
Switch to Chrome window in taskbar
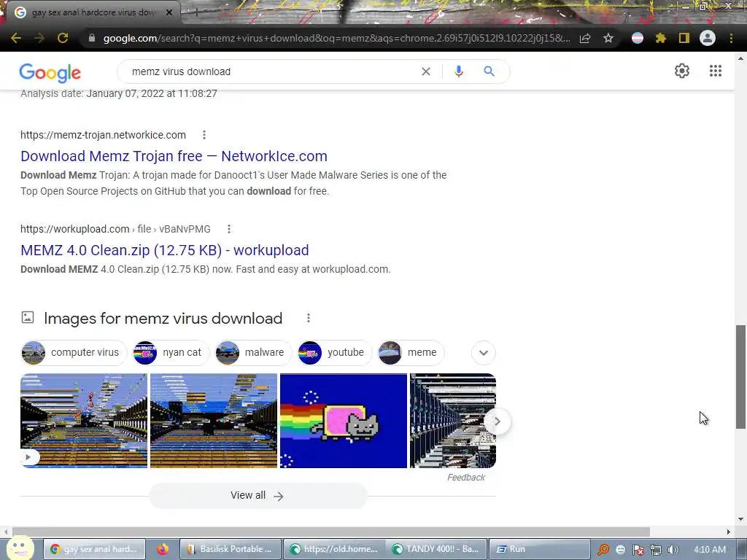(x=94, y=549)
